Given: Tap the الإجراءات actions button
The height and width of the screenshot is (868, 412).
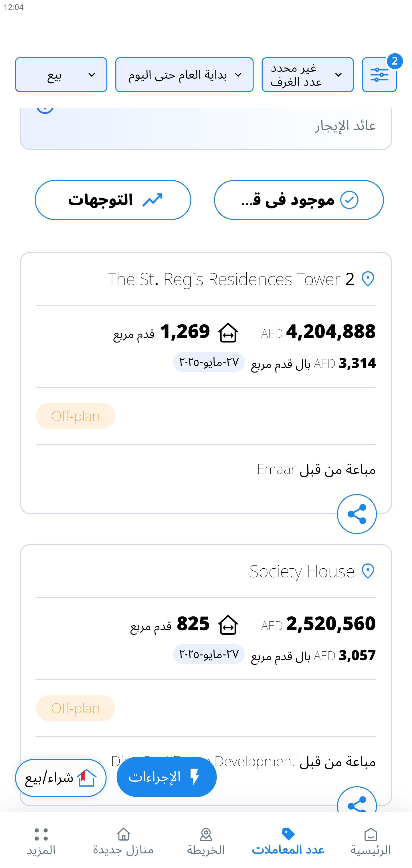Looking at the screenshot, I should pos(167,777).
